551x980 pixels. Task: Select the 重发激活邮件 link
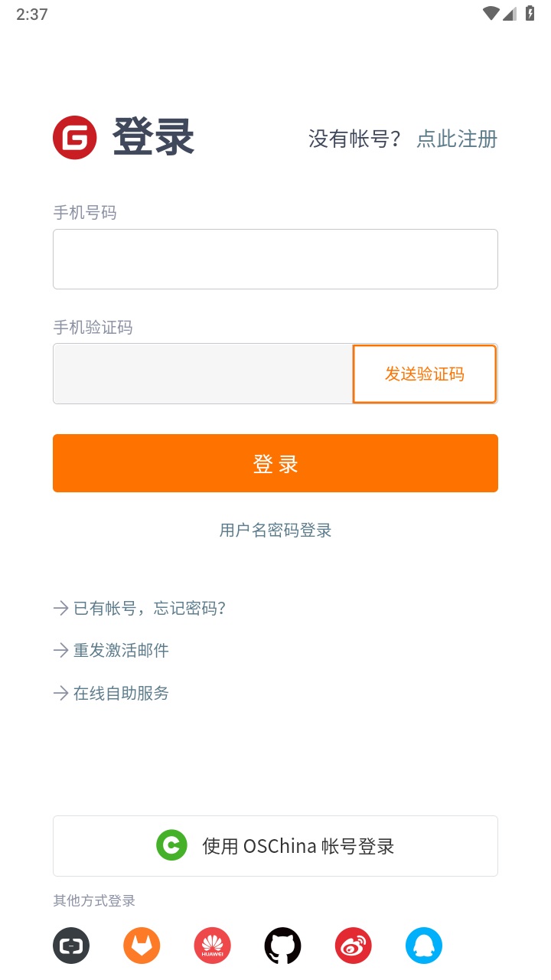(x=121, y=651)
